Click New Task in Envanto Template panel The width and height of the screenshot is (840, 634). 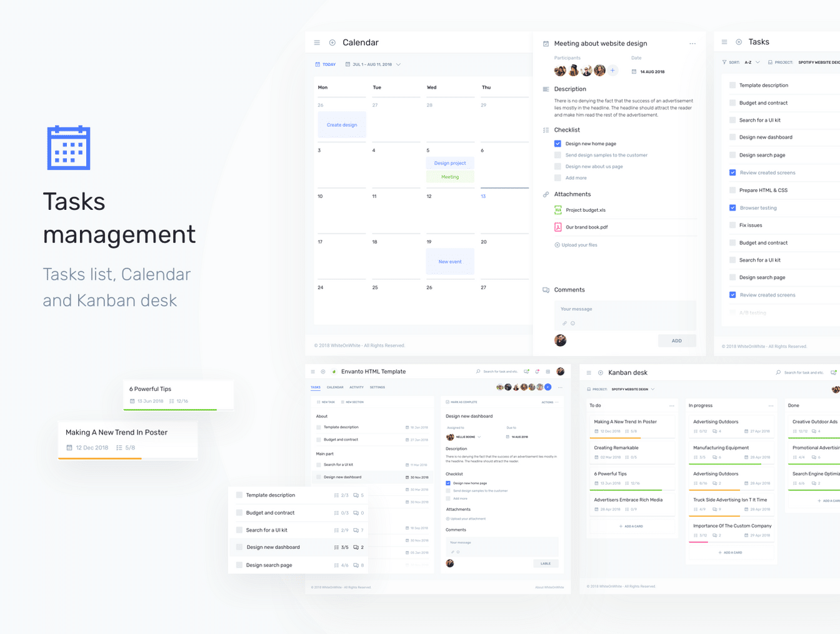click(326, 402)
